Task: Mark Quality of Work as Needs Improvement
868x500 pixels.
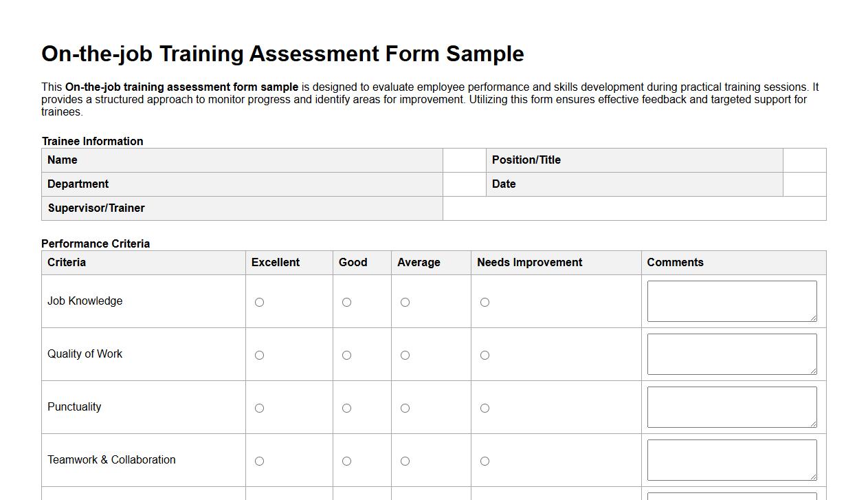Action: (x=485, y=355)
